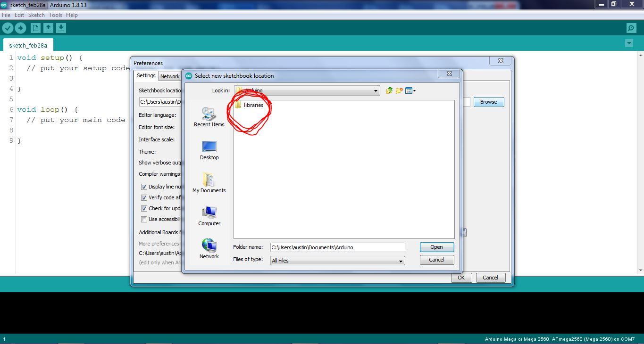Create a new sketch with the New icon
644x344 pixels.
[35, 28]
